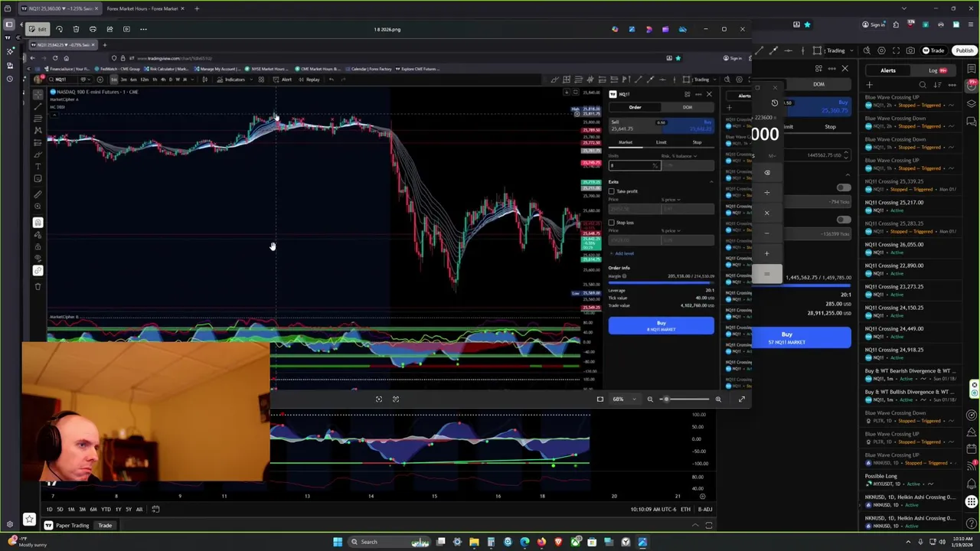Image resolution: width=980 pixels, height=551 pixels.
Task: Open the watchlist icon in right sidebar
Action: point(971,69)
